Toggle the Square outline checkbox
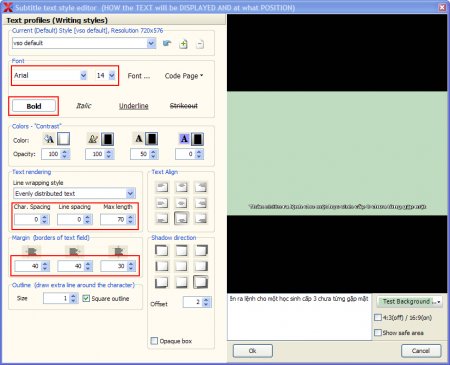 tap(86, 298)
